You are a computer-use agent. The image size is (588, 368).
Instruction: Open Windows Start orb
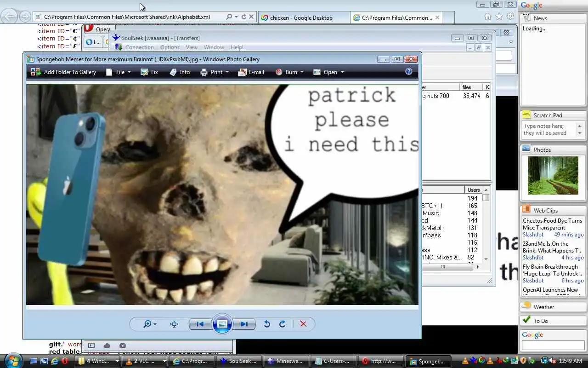[x=12, y=361]
